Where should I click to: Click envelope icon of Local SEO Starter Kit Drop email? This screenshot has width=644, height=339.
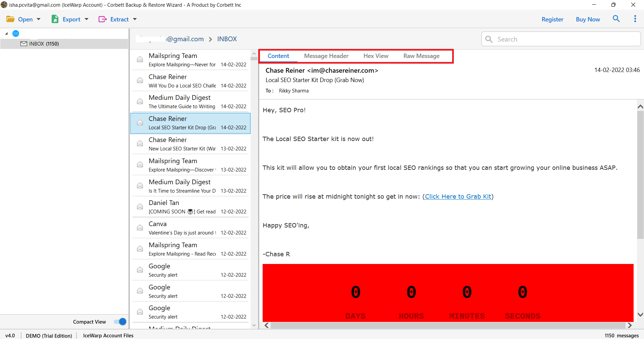140,123
